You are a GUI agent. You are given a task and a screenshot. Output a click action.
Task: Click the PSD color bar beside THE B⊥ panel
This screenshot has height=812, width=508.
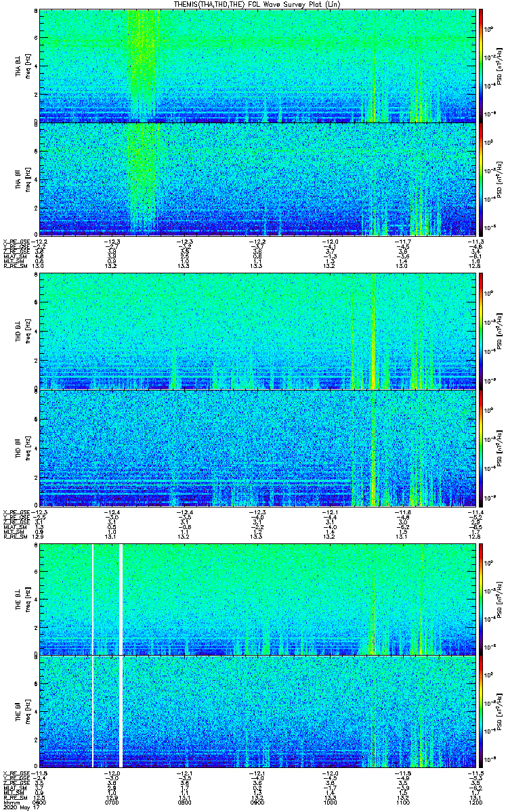[x=481, y=600]
